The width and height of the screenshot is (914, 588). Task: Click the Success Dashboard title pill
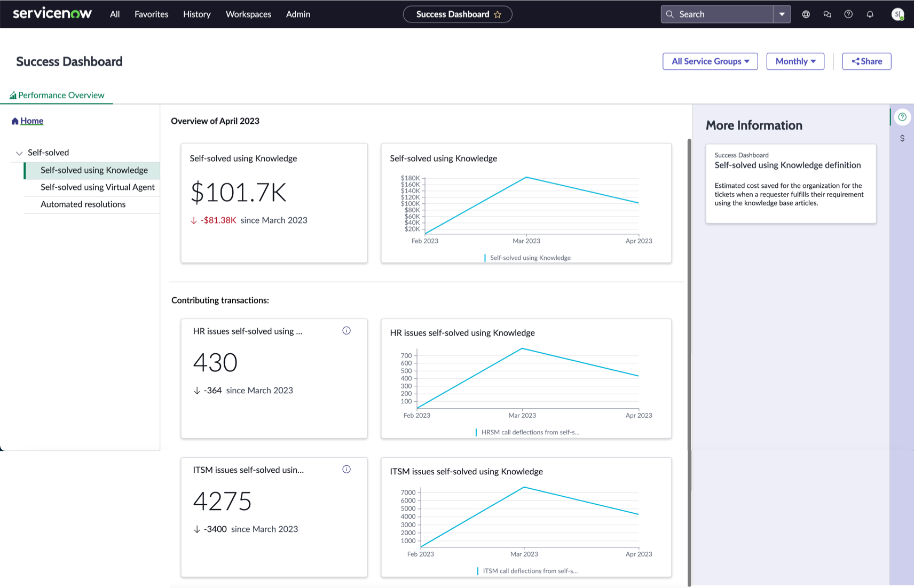[x=458, y=14]
